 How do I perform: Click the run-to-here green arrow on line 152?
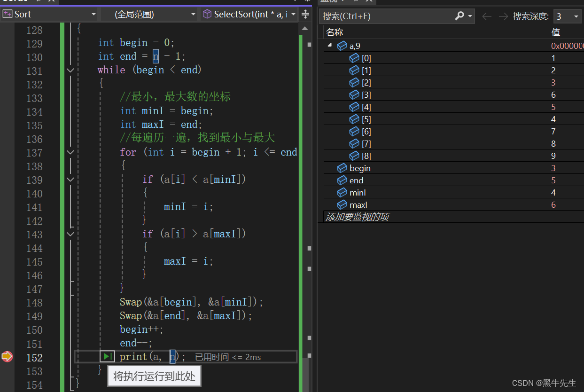[x=107, y=357]
